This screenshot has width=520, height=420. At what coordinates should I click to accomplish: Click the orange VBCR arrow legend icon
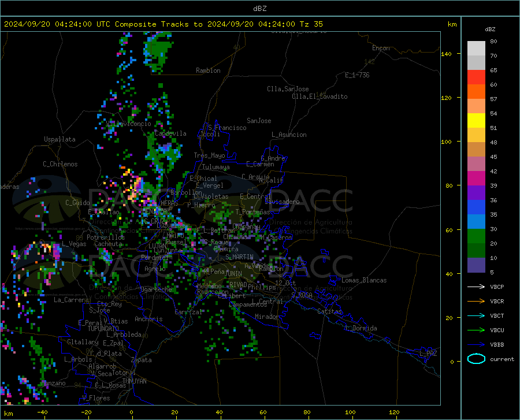point(476,302)
